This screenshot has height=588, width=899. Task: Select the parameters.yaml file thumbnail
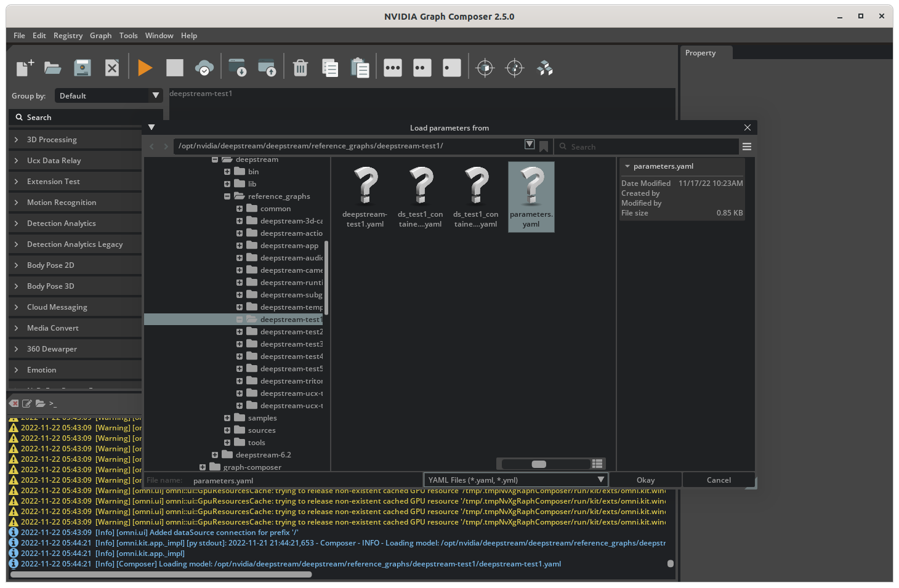click(x=531, y=197)
